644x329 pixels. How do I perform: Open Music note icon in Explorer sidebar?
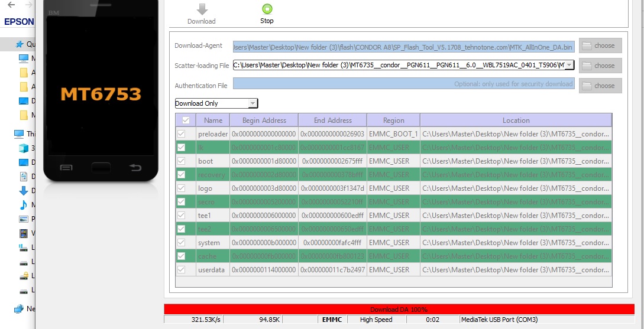[x=24, y=205]
